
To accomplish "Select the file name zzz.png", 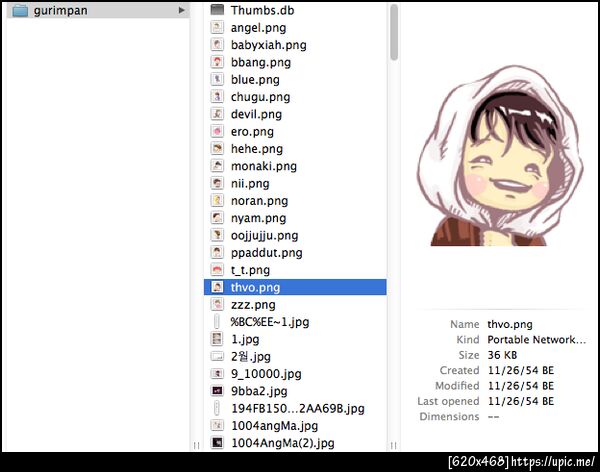I will pyautogui.click(x=253, y=305).
